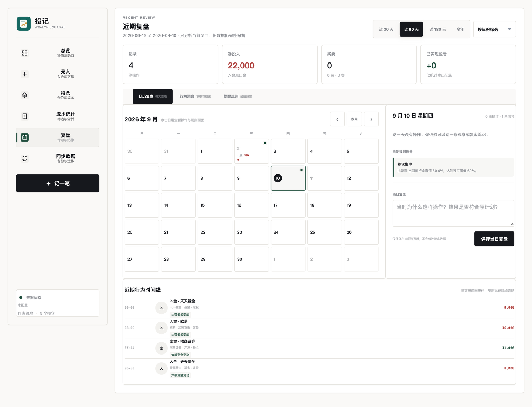Switch to 日历复盘 tab
The height and width of the screenshot is (407, 532).
point(153,96)
